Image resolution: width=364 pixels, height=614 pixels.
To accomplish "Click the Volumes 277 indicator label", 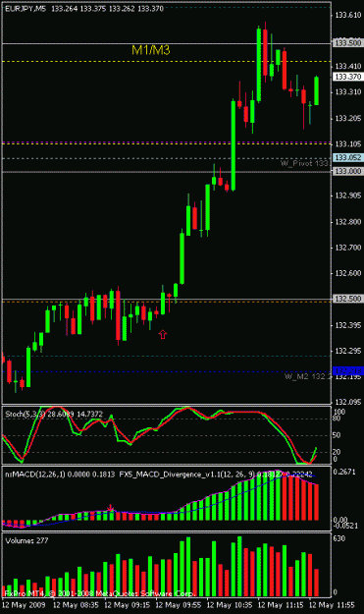I will click(26, 540).
